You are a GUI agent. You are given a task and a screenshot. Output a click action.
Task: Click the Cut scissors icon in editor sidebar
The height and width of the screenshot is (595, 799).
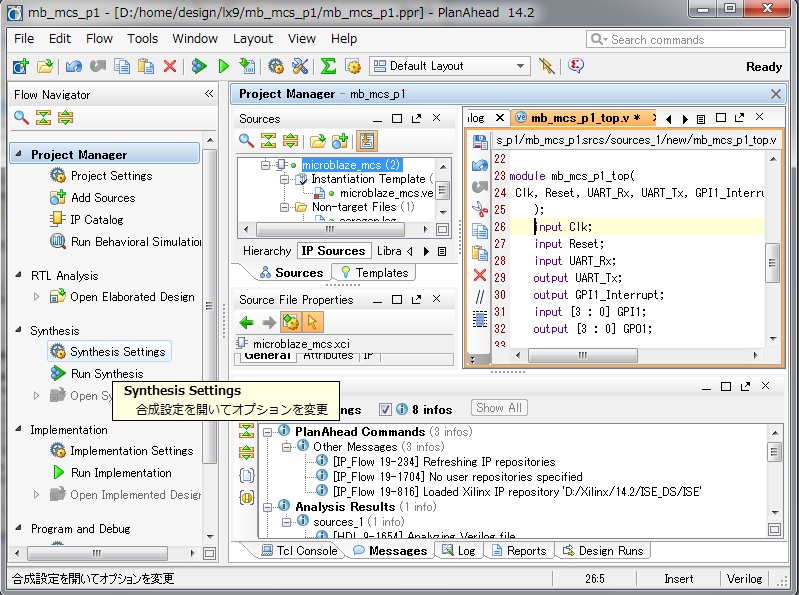(480, 209)
